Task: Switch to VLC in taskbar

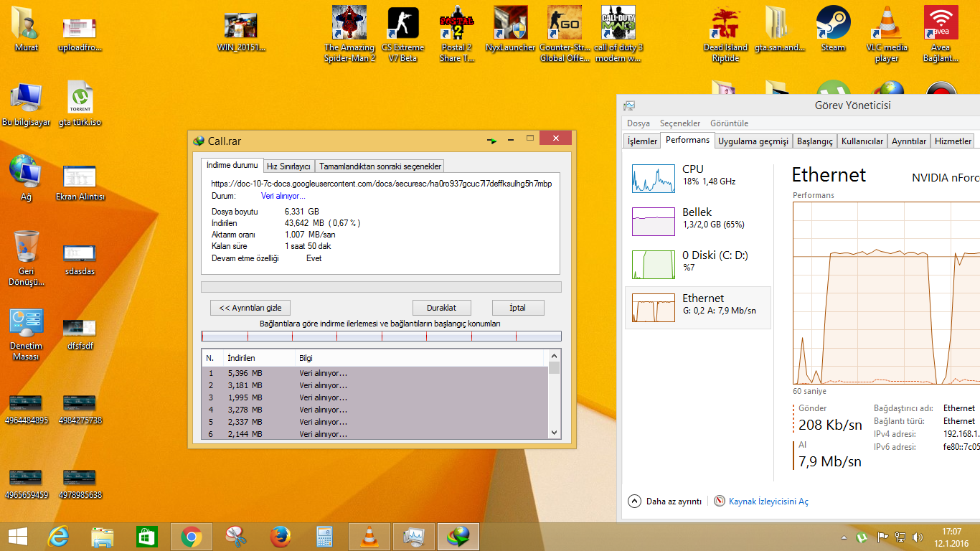Action: 369,537
